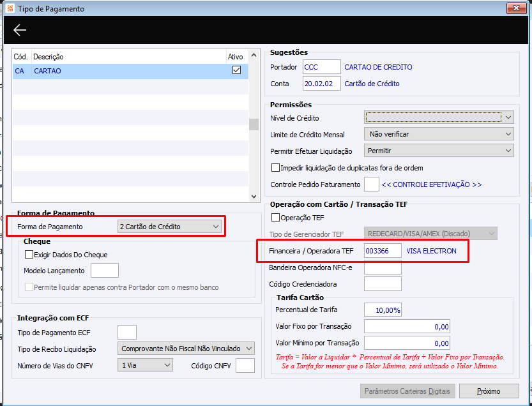Screen dimensions: 532x406
Task: Click the Tipo de Pagamento ECF field
Action: (x=127, y=332)
